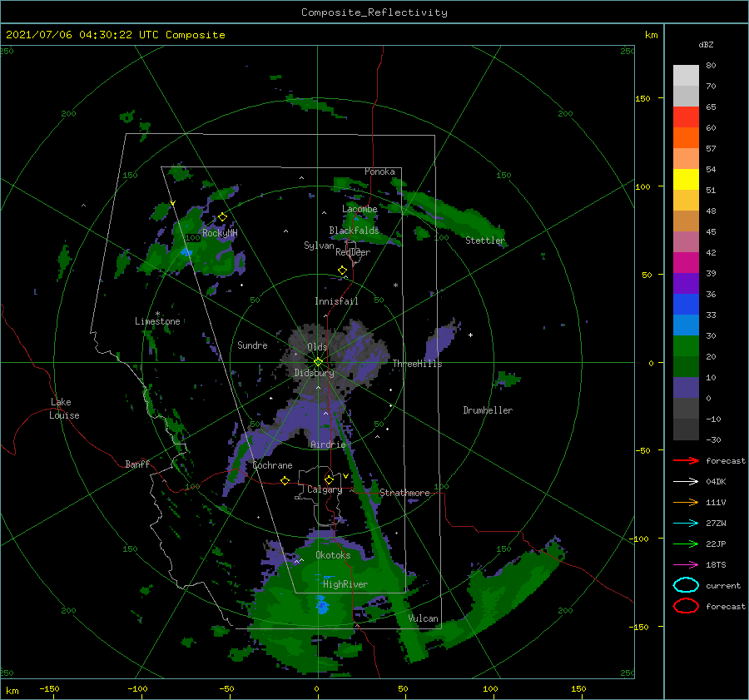Click the ThreeHills label
749x700 pixels.
(417, 364)
